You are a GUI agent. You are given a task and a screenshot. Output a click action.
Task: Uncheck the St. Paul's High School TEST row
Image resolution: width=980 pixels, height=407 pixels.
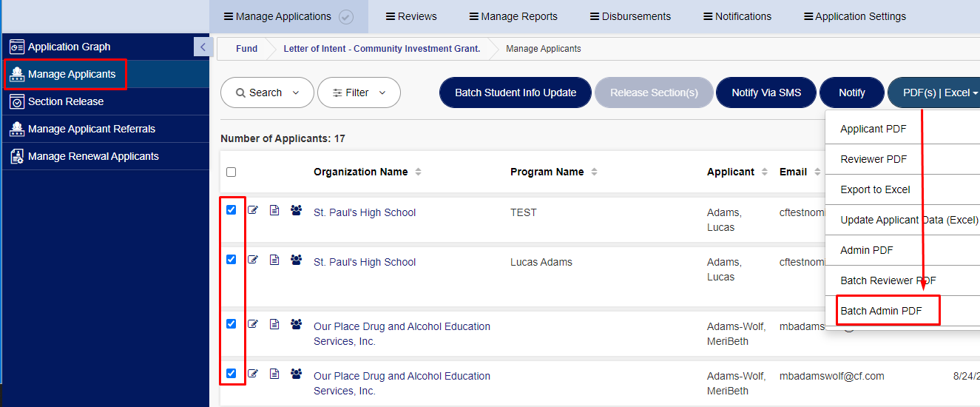click(x=232, y=210)
